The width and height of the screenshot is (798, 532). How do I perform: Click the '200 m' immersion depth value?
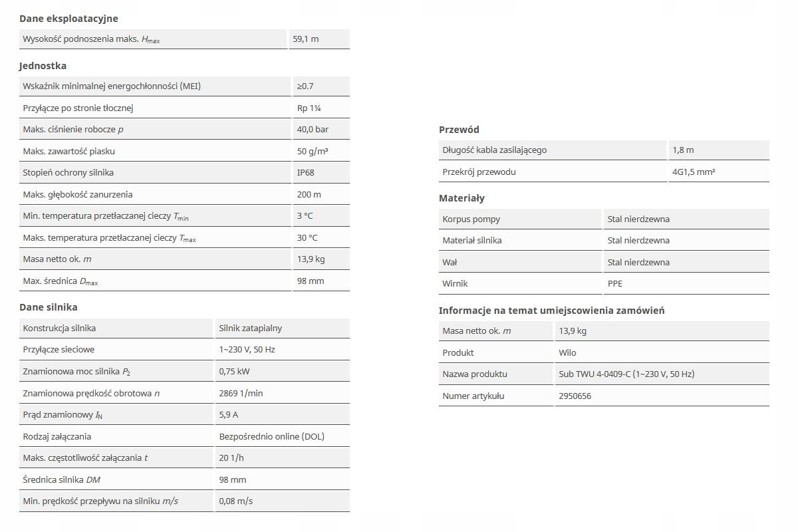pyautogui.click(x=309, y=195)
